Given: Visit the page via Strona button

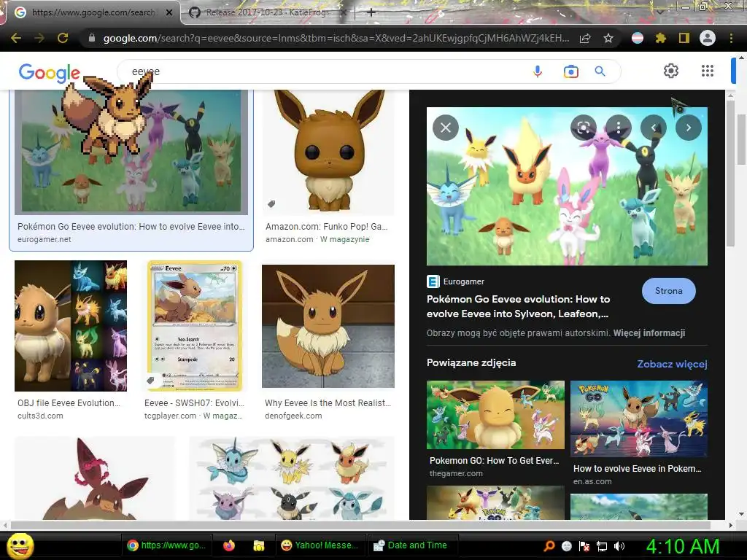Looking at the screenshot, I should coord(668,290).
